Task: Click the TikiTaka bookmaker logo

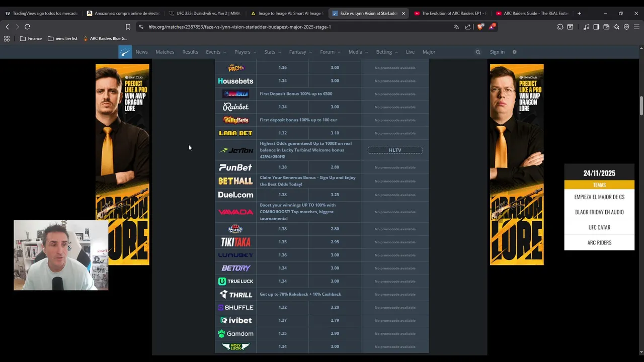Action: pyautogui.click(x=235, y=242)
